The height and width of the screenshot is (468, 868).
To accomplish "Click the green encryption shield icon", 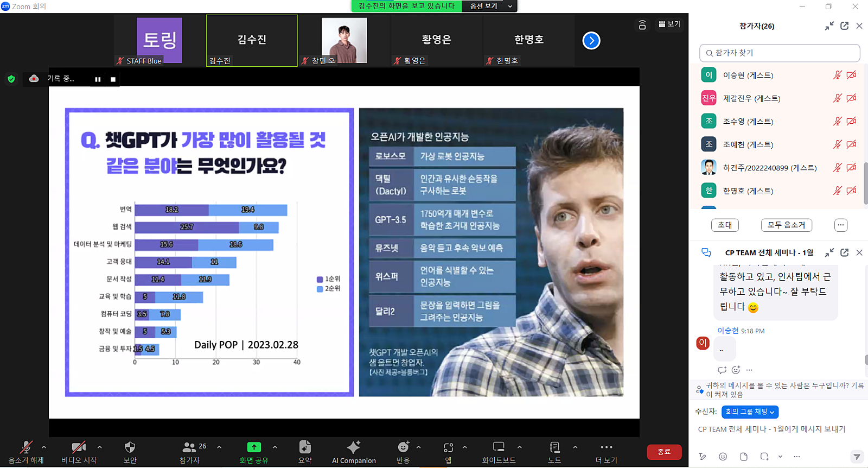I will (11, 79).
